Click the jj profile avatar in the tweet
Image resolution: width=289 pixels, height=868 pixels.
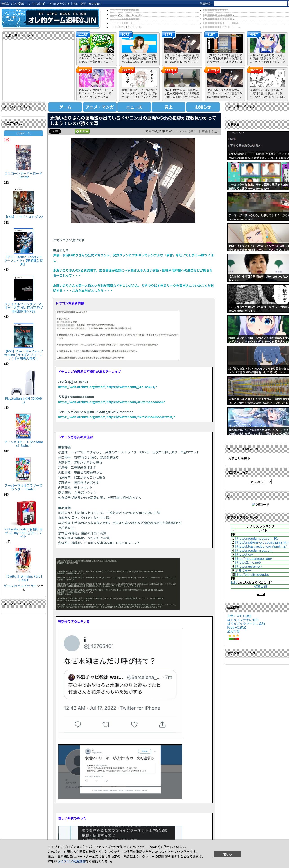tap(72, 643)
